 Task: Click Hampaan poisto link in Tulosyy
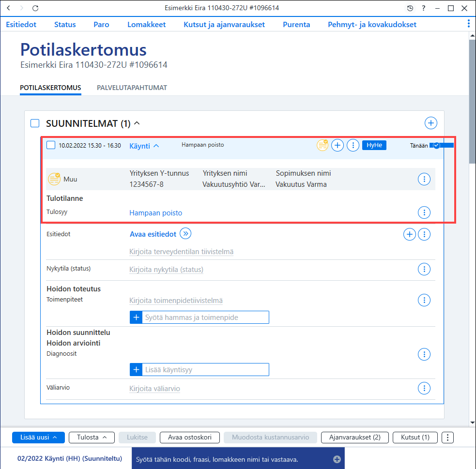[x=156, y=213]
